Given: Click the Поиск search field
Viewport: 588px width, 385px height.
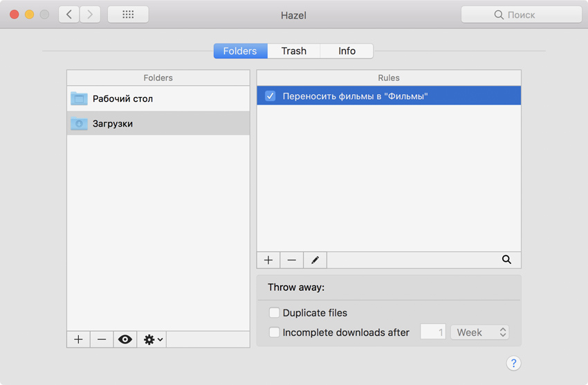Looking at the screenshot, I should pos(521,15).
